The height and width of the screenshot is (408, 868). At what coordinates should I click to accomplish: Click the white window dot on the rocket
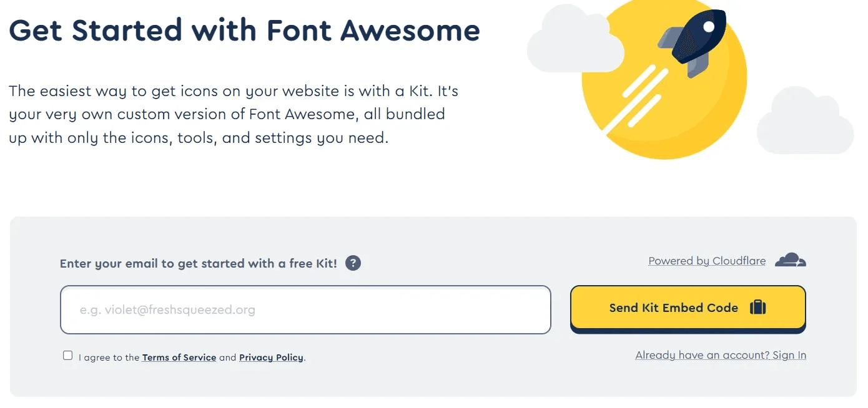[x=709, y=27]
